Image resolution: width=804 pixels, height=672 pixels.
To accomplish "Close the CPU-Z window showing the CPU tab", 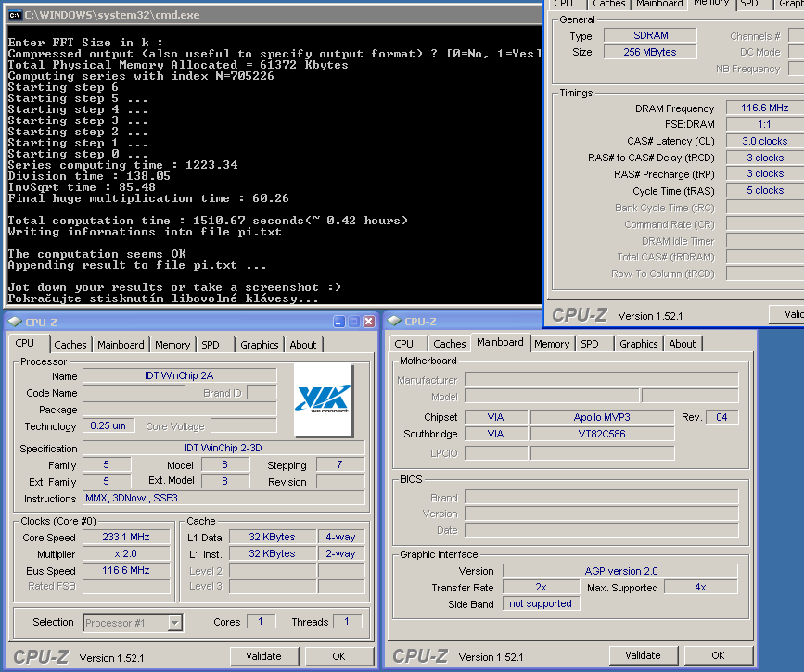I will click(368, 322).
